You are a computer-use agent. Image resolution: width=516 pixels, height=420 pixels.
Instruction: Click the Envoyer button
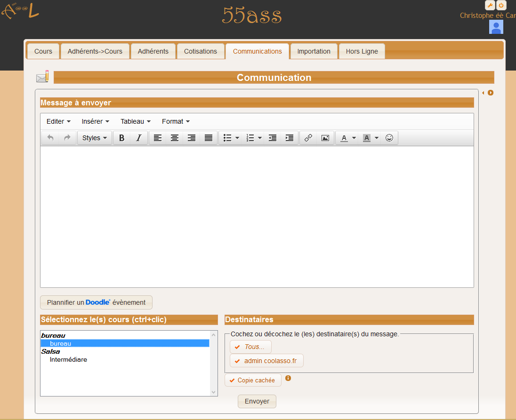click(x=257, y=401)
